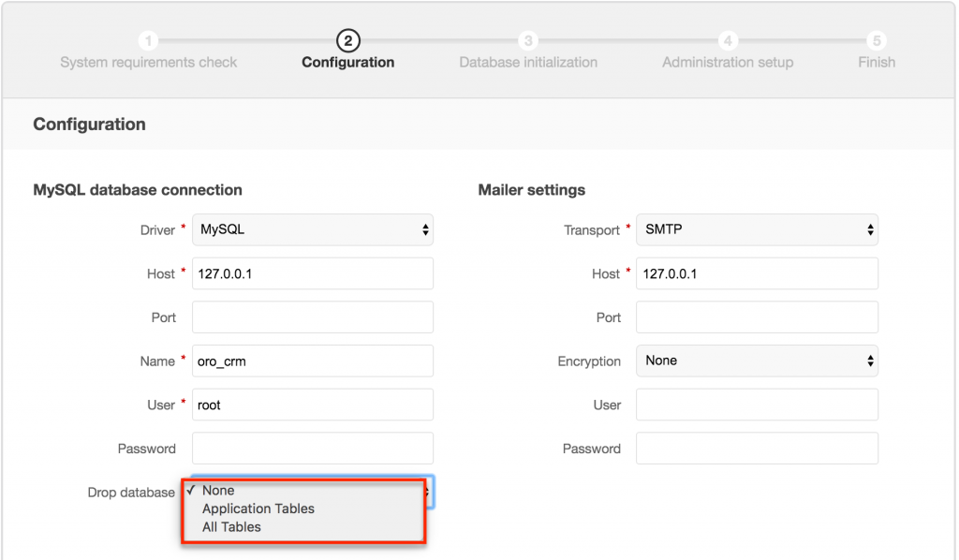Select the Configuration step label

(348, 63)
